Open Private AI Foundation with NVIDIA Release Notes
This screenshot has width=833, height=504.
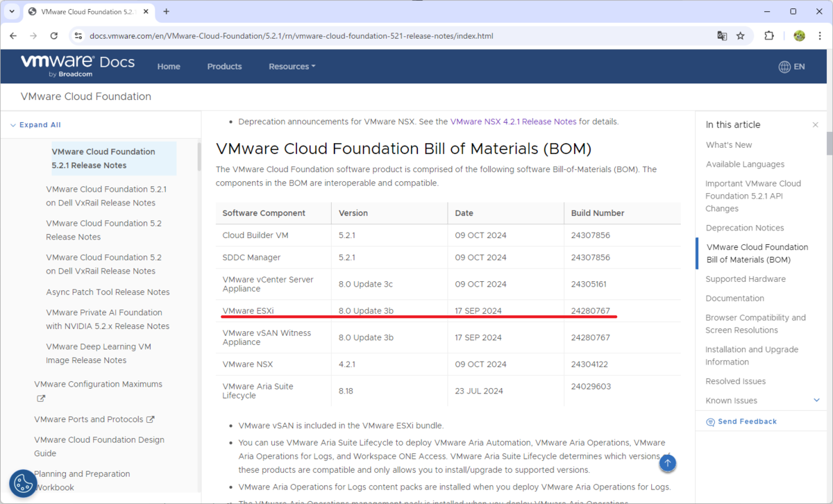(x=108, y=319)
